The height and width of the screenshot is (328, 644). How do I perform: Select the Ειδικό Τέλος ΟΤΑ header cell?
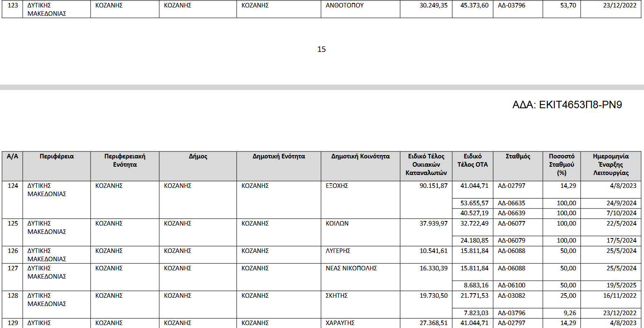(x=473, y=160)
